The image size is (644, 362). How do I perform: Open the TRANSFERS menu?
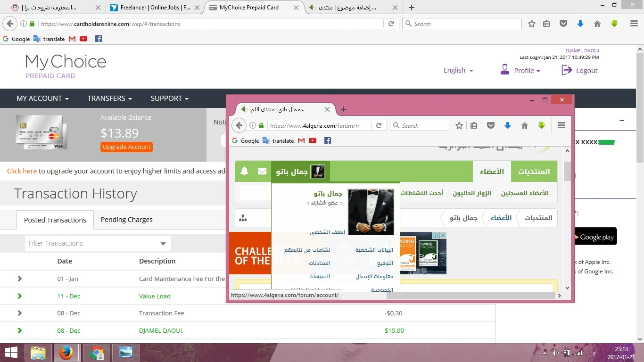coord(109,98)
